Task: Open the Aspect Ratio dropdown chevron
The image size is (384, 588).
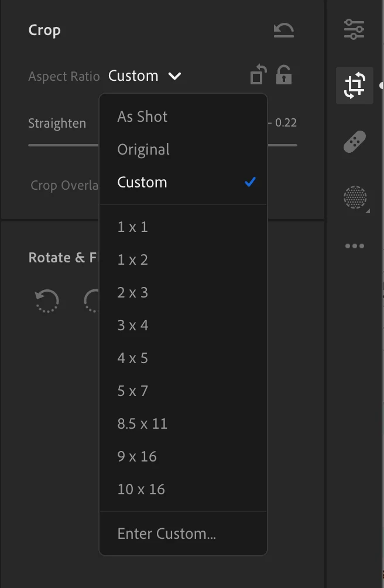Action: (x=174, y=76)
